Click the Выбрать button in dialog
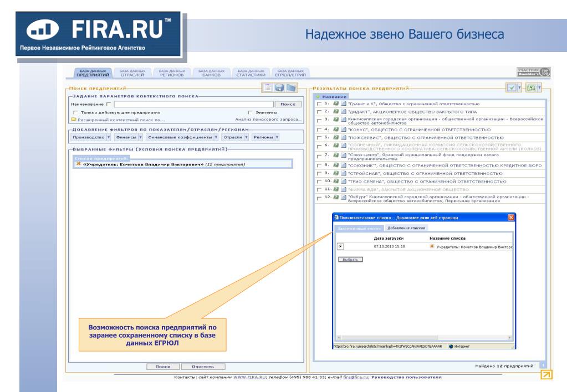The width and height of the screenshot is (567, 392). [350, 260]
